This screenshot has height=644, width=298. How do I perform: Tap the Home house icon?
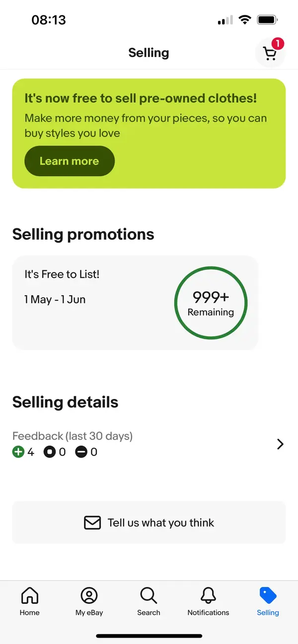click(30, 595)
